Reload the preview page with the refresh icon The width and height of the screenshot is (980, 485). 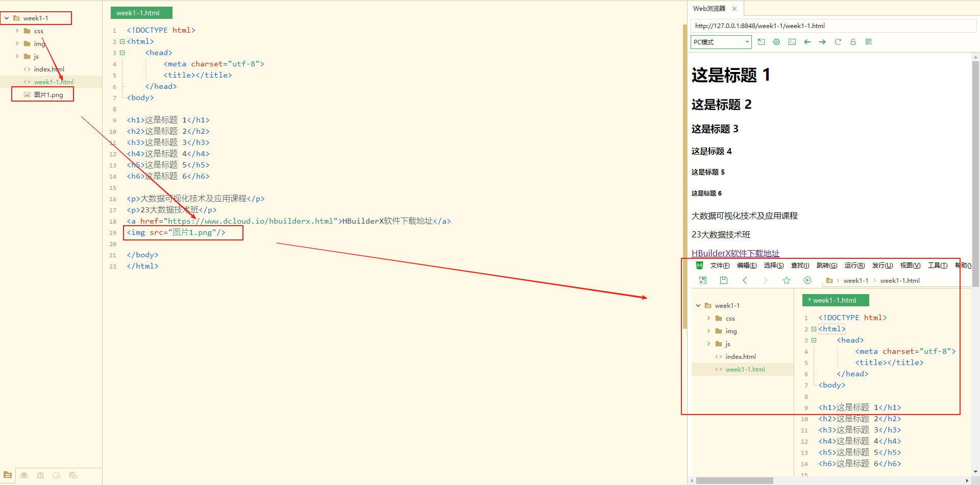(838, 42)
